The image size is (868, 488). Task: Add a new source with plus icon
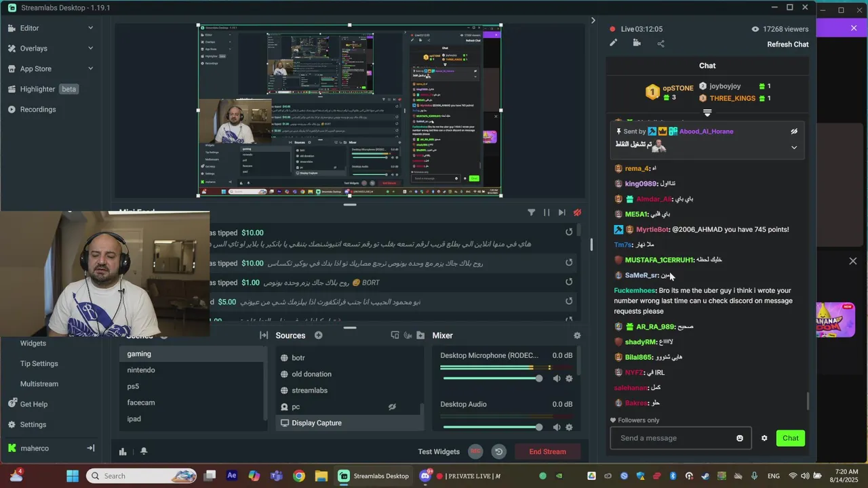(318, 335)
